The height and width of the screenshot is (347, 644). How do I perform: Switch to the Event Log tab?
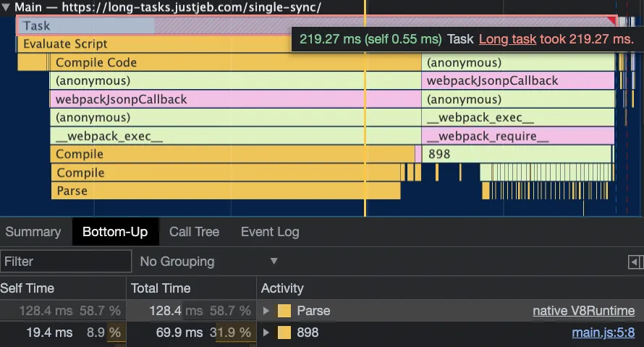tap(270, 232)
